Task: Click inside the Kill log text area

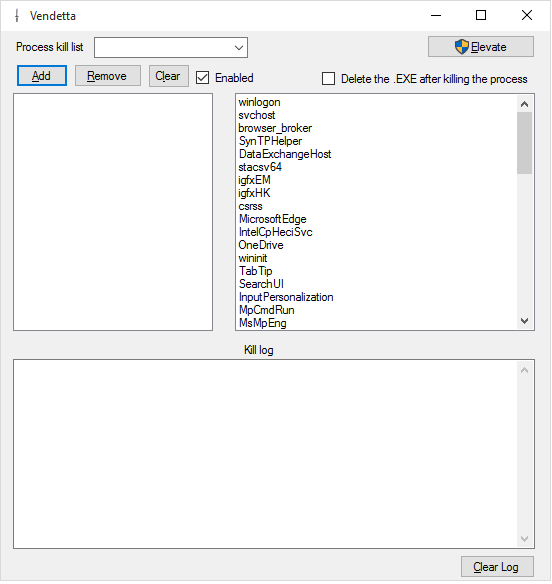Action: pos(265,454)
